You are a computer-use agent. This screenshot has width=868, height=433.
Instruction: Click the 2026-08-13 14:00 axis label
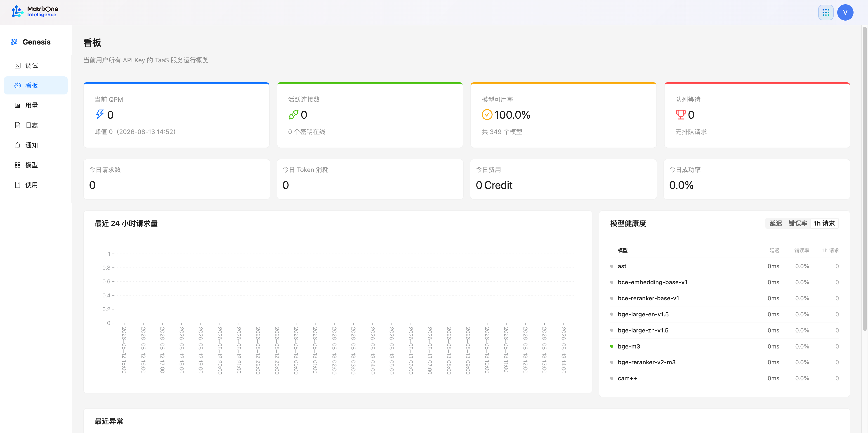click(x=564, y=350)
